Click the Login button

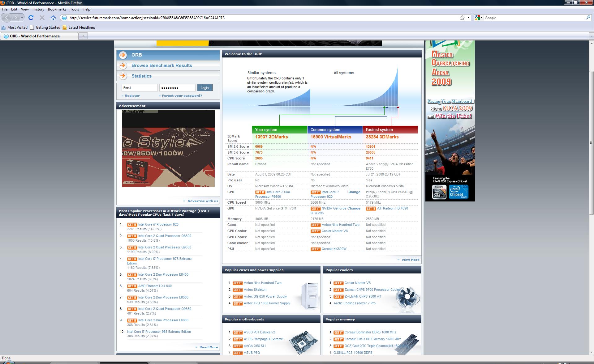coord(204,88)
